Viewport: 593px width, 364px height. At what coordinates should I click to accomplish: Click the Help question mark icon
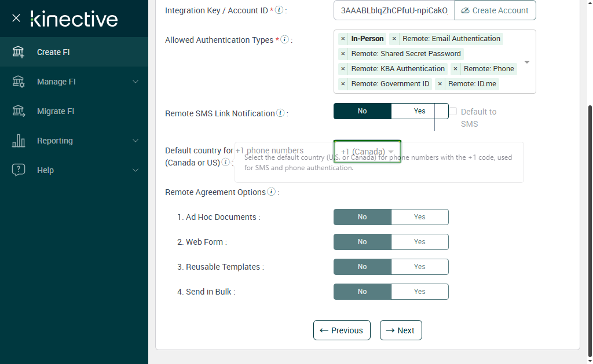[19, 170]
